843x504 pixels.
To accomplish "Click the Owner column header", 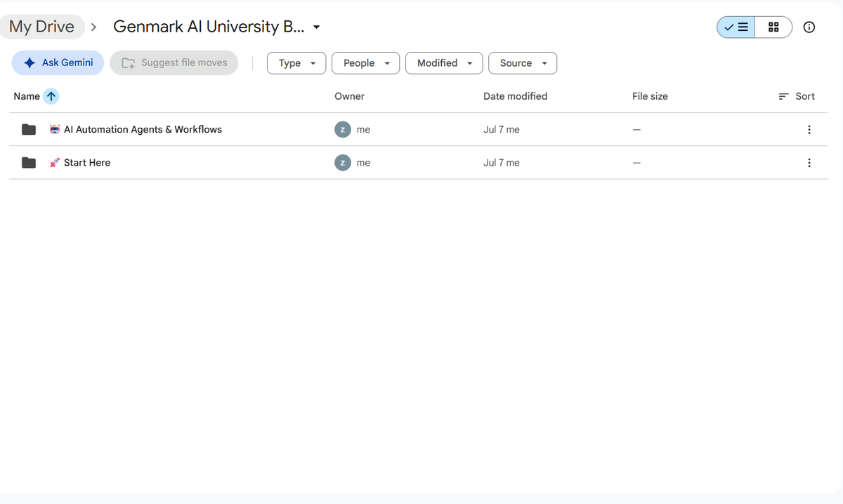I will click(349, 96).
